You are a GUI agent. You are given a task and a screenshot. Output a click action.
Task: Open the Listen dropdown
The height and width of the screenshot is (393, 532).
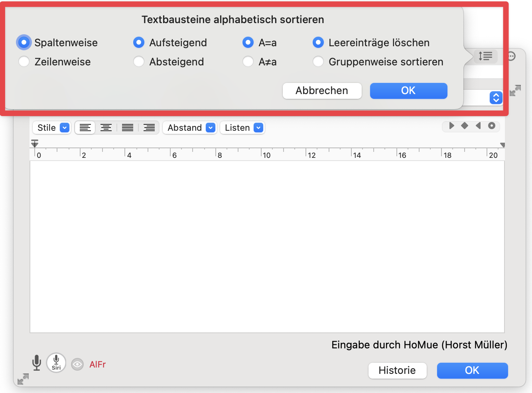click(x=242, y=128)
